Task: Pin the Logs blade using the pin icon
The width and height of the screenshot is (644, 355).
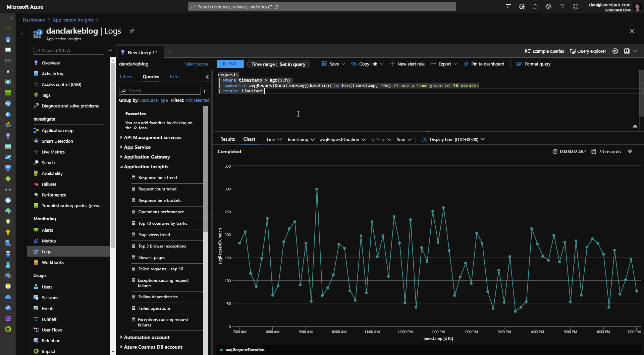Action: (x=132, y=31)
